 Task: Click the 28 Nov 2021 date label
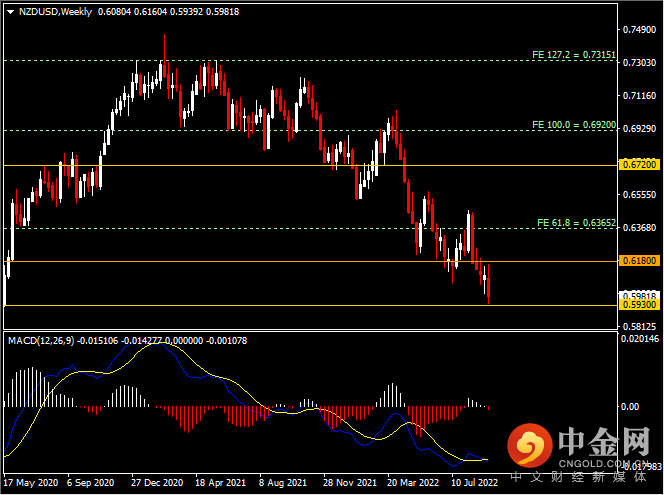(x=350, y=483)
